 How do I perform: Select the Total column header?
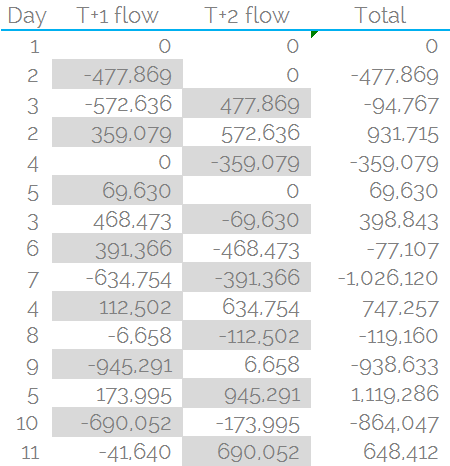(x=381, y=15)
